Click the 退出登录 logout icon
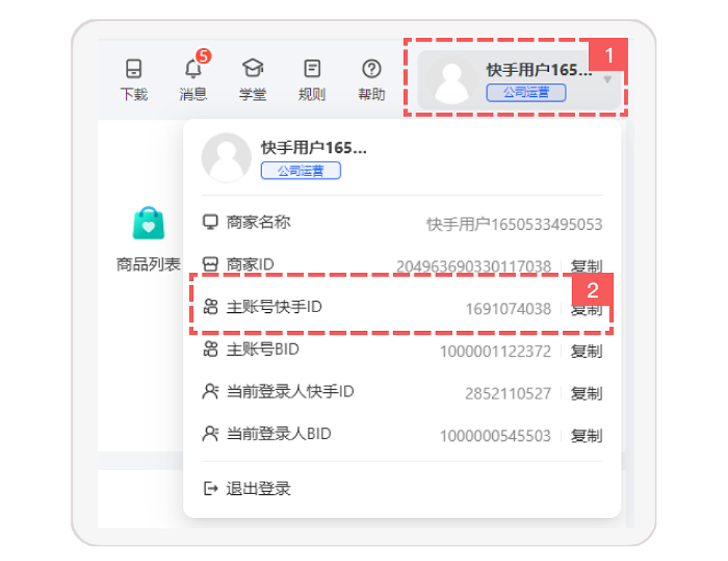 point(211,488)
